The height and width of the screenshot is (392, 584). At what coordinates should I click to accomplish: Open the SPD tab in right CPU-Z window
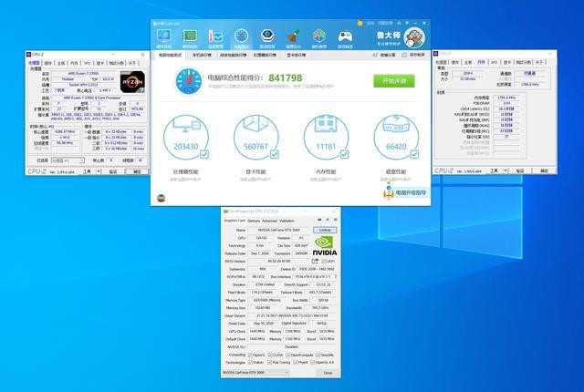[x=494, y=62]
